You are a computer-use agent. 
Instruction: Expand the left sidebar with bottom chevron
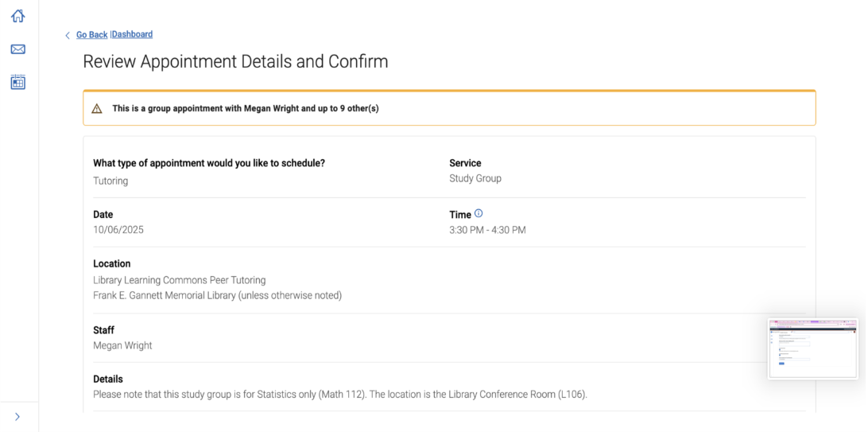coord(17,416)
